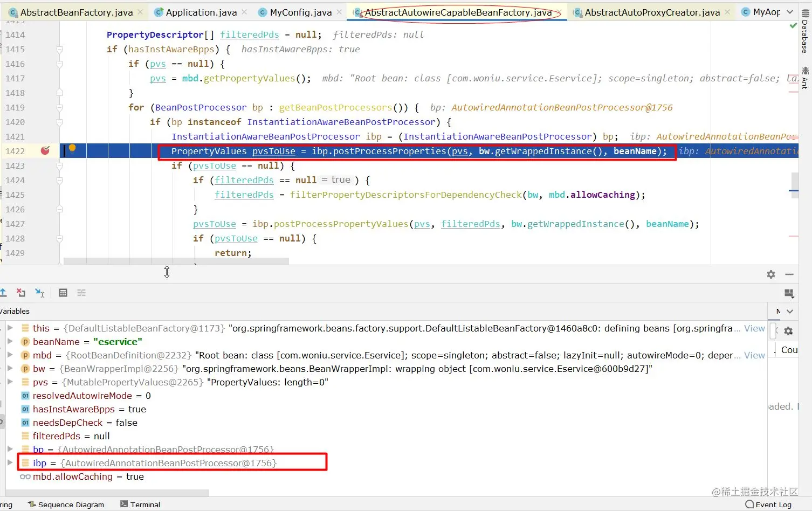
Task: Click the class icon on Application.java tab
Action: pyautogui.click(x=159, y=12)
